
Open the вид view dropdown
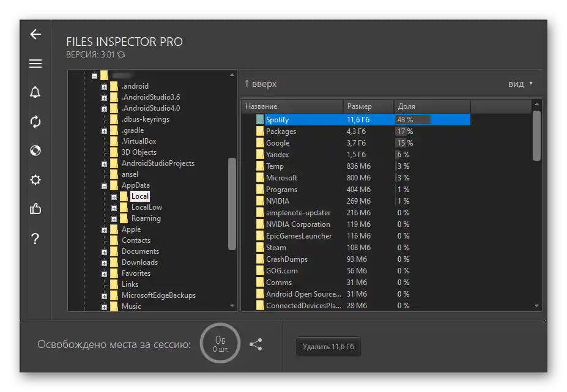521,84
